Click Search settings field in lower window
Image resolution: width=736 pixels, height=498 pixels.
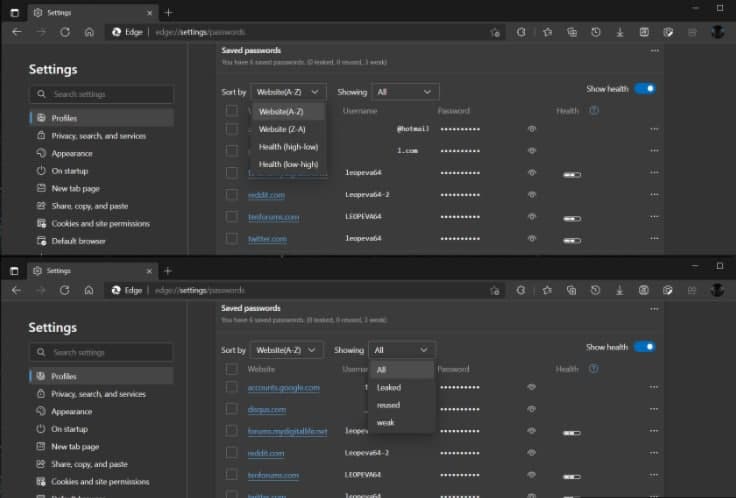point(100,352)
